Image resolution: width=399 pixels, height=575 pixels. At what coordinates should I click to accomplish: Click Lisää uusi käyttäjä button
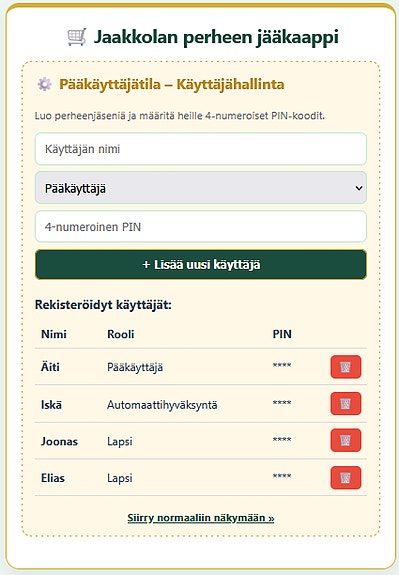pos(201,264)
